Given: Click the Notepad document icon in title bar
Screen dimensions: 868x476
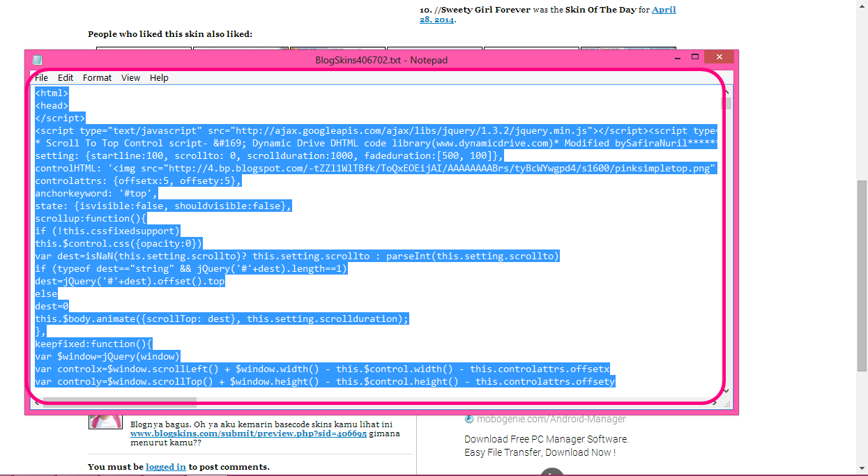Looking at the screenshot, I should click(38, 60).
